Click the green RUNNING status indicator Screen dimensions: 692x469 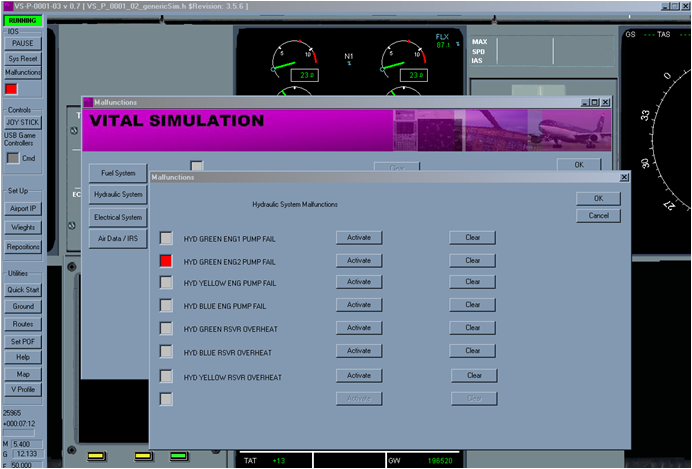[x=23, y=20]
